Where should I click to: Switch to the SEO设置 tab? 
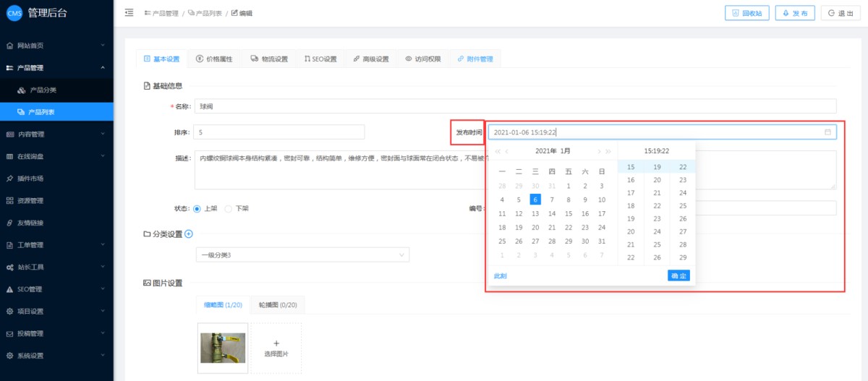click(x=320, y=59)
